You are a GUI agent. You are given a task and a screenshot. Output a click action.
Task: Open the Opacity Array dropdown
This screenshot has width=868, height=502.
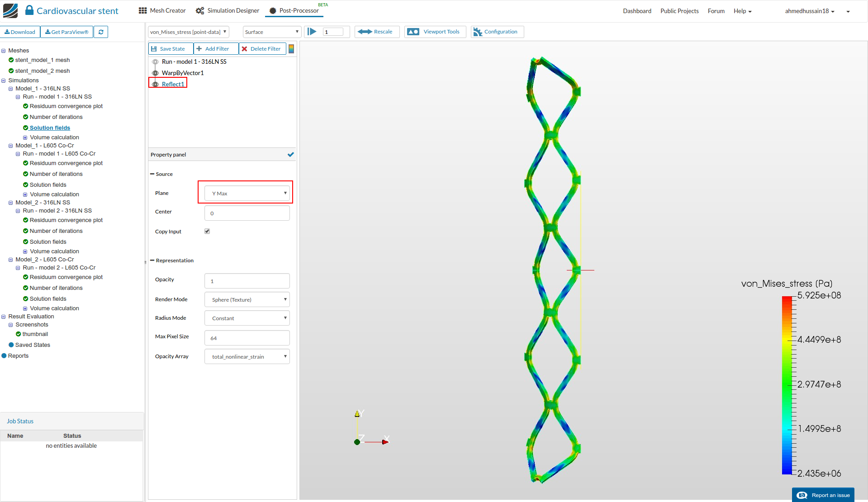point(247,356)
